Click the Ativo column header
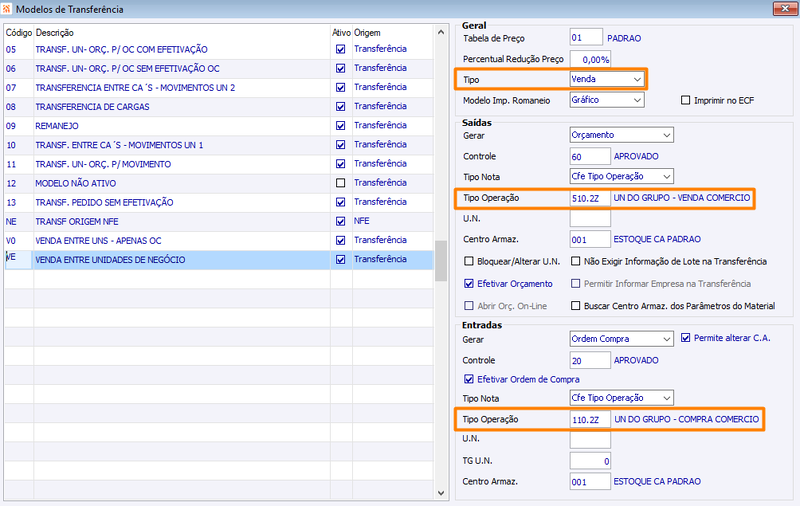 pos(341,33)
